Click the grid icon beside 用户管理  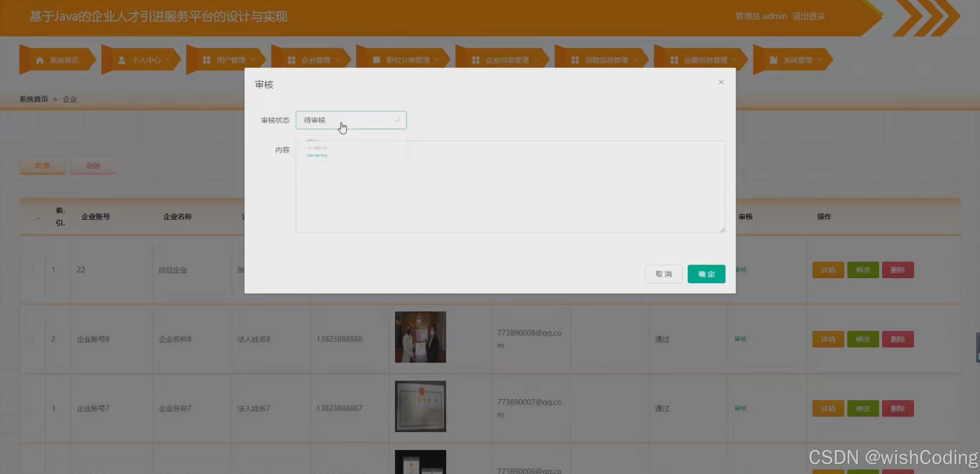[207, 60]
